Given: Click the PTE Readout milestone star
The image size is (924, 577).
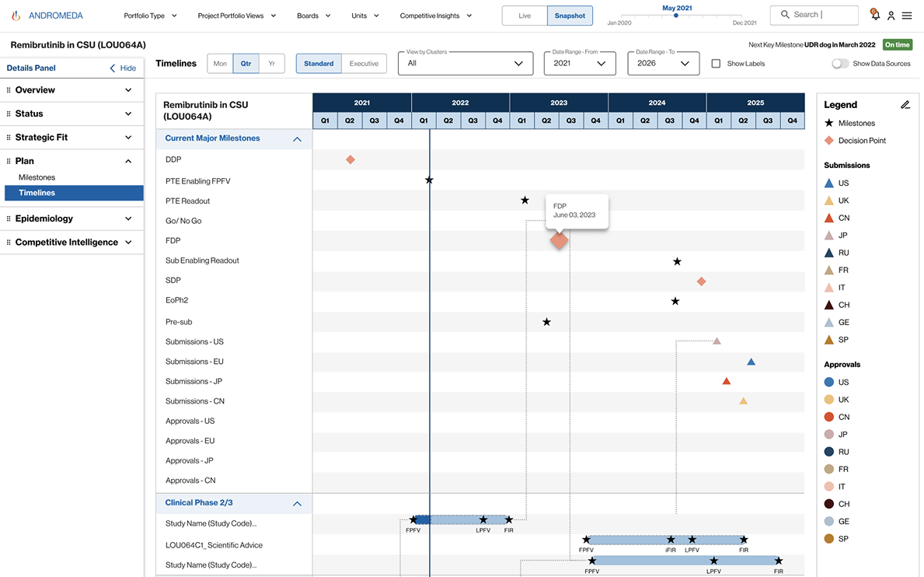Looking at the screenshot, I should tap(525, 201).
